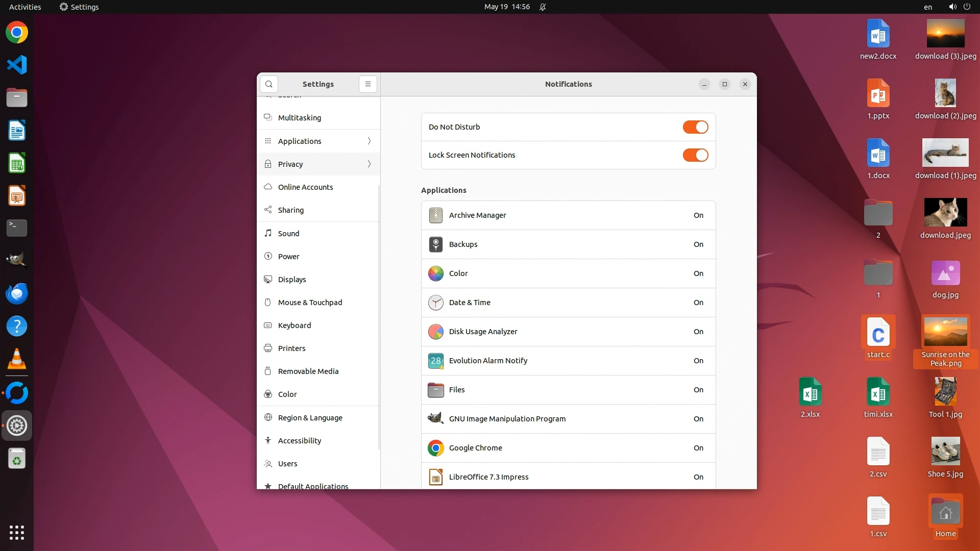Expand the Applications sidebar chevron
The height and width of the screenshot is (551, 980).
pyautogui.click(x=369, y=141)
